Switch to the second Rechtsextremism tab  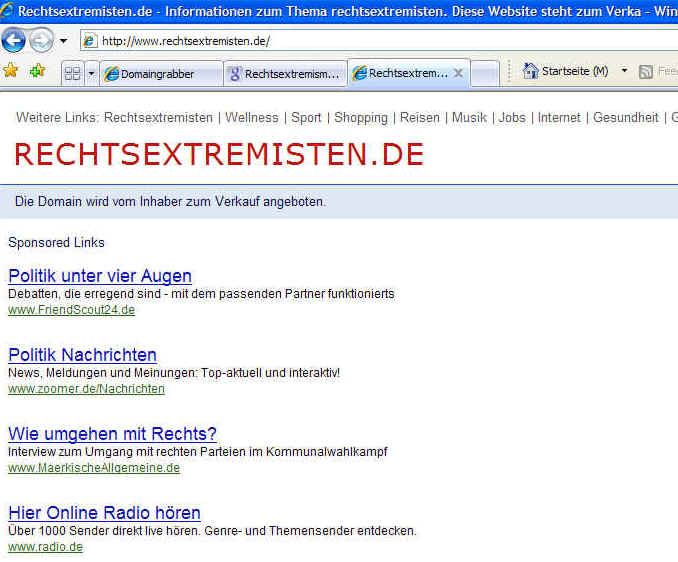pos(285,73)
